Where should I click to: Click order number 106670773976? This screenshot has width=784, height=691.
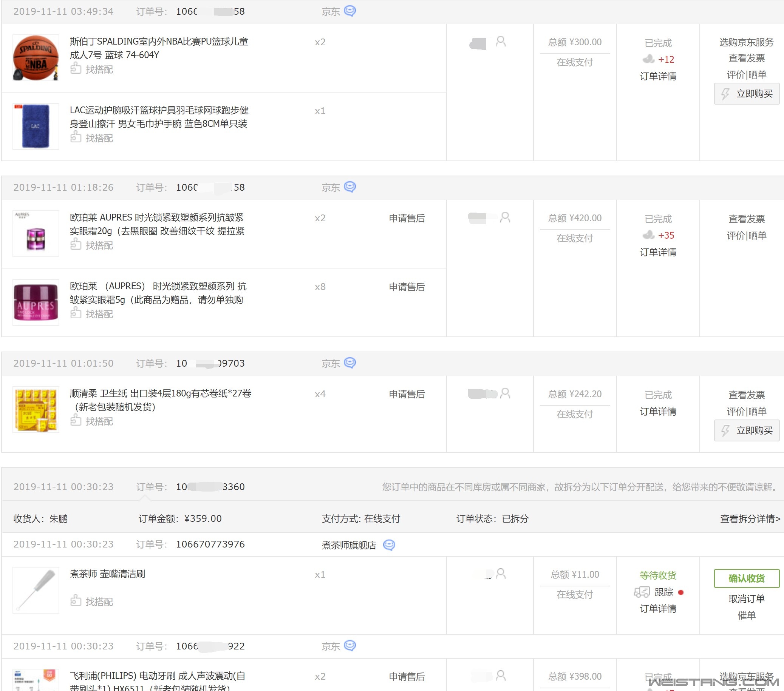pos(210,544)
